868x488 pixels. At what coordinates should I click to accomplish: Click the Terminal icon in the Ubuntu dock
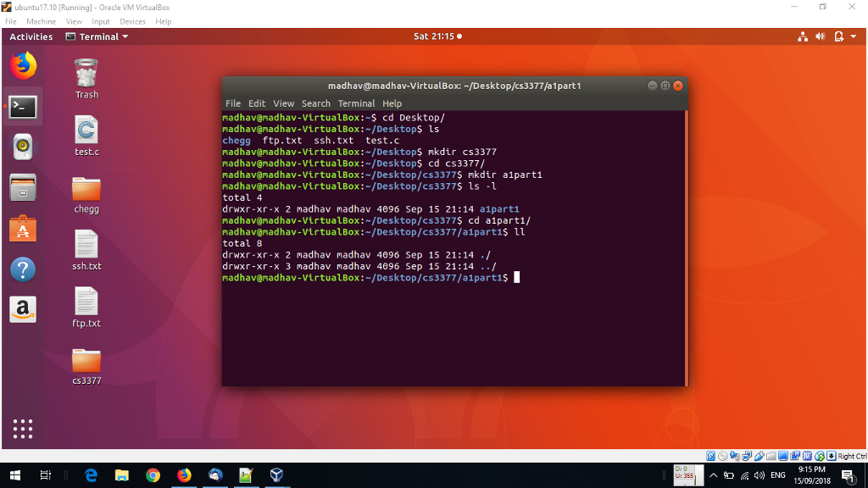coord(23,106)
